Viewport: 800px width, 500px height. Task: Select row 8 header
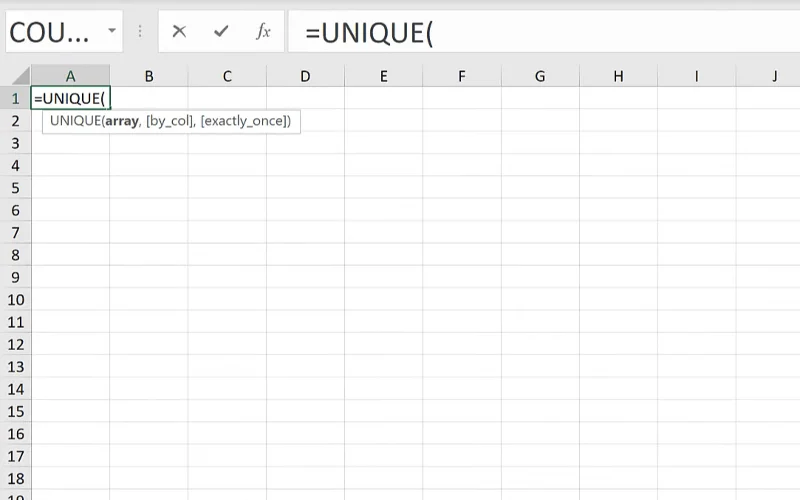coord(15,255)
